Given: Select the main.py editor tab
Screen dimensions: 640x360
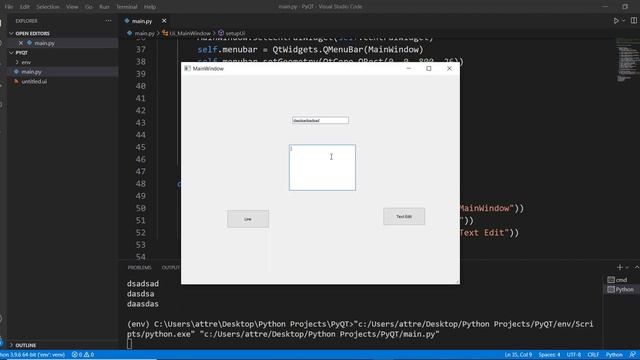Looking at the screenshot, I should pos(142,21).
